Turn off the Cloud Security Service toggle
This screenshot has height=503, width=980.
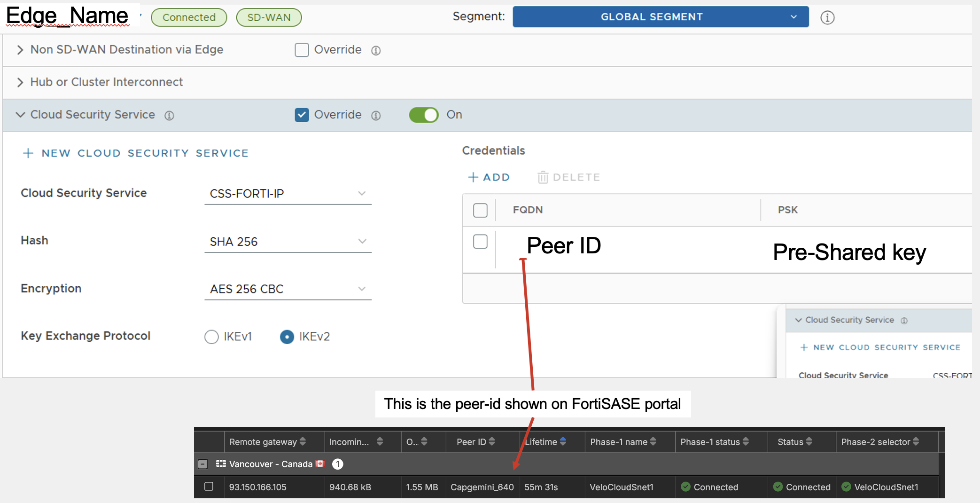pos(424,115)
